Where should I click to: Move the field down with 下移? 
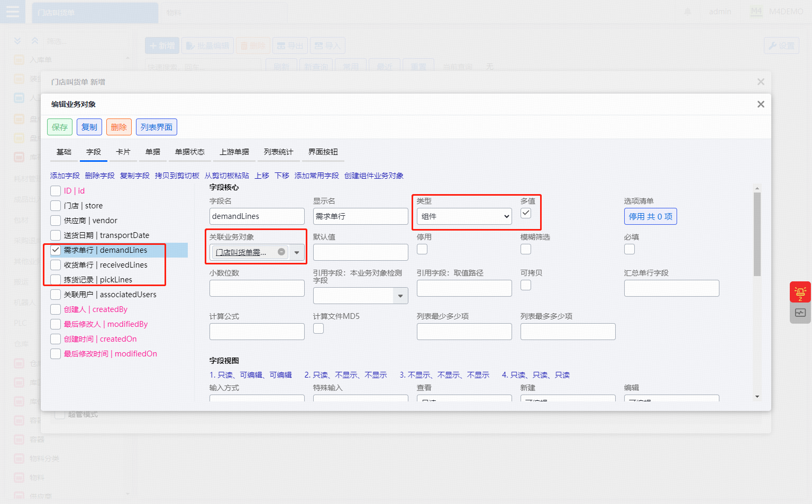[x=282, y=176]
